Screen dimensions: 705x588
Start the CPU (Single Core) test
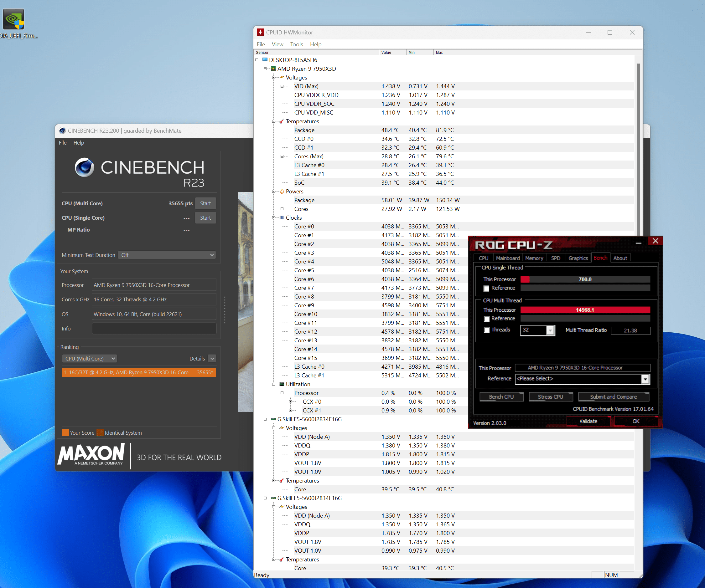(205, 218)
